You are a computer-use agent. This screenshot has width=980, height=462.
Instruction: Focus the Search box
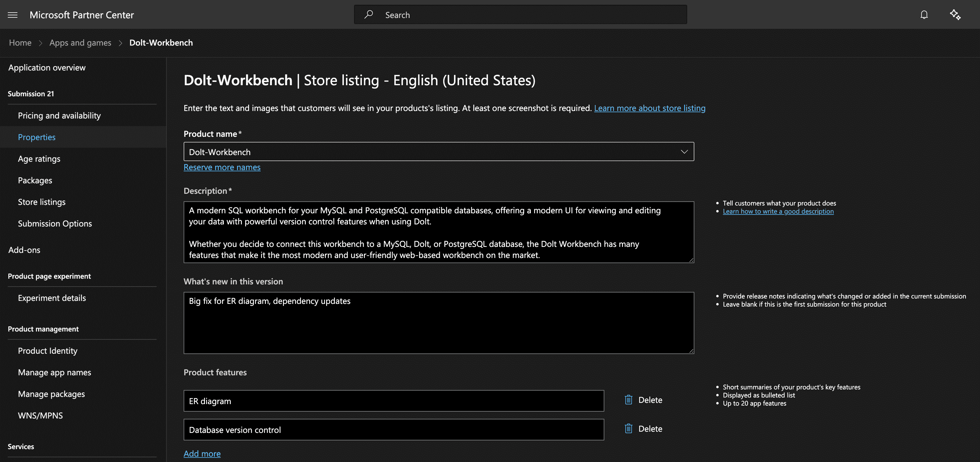[x=520, y=14]
